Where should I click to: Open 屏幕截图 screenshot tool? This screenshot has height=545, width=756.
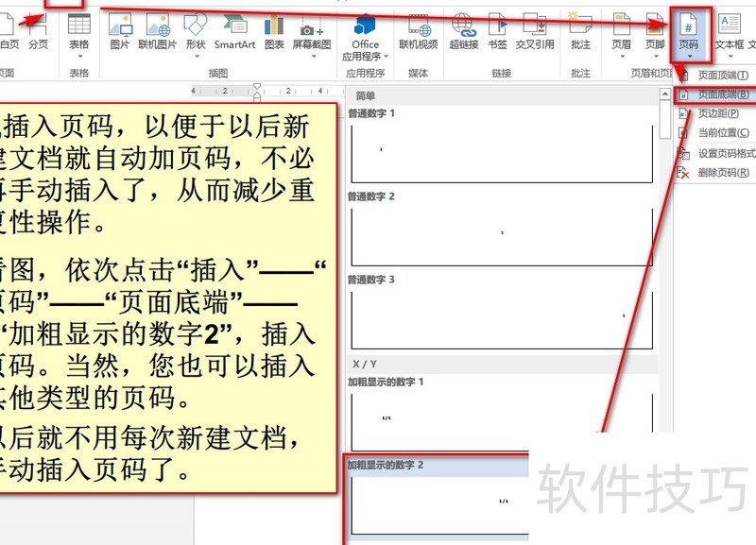pos(312,35)
